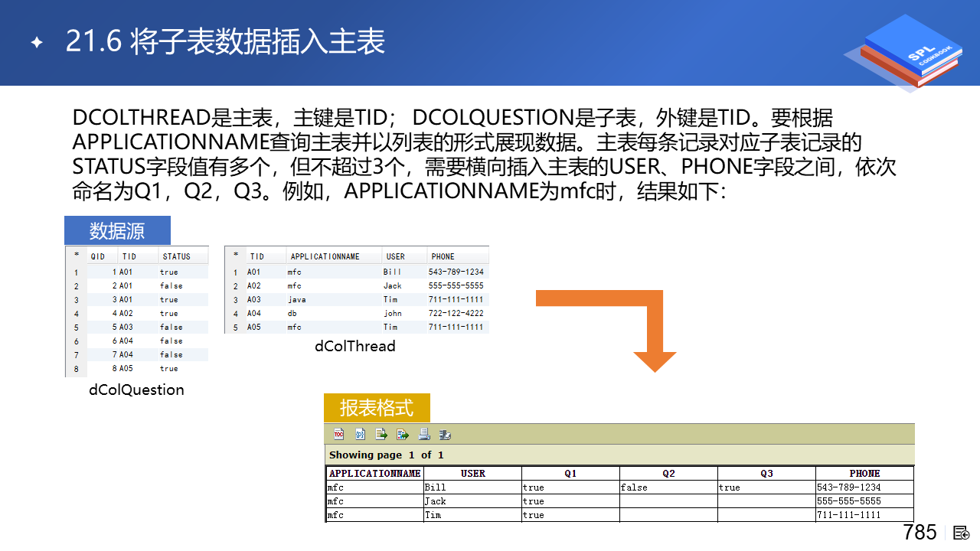Click the Q1 report column header
The height and width of the screenshot is (551, 980).
click(x=570, y=474)
